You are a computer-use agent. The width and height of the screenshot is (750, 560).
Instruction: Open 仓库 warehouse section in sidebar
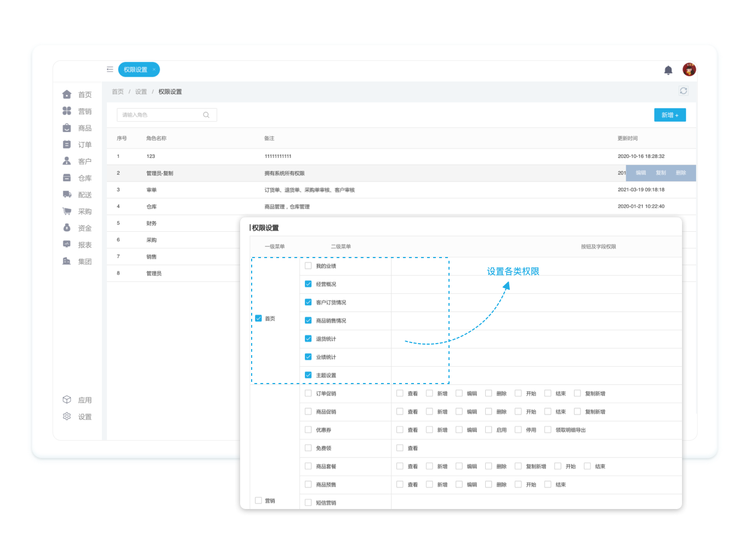click(77, 178)
